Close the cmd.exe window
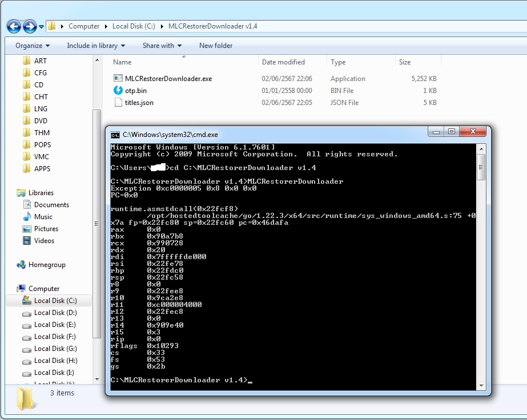Screen dimensions: 527x420 click(x=473, y=132)
